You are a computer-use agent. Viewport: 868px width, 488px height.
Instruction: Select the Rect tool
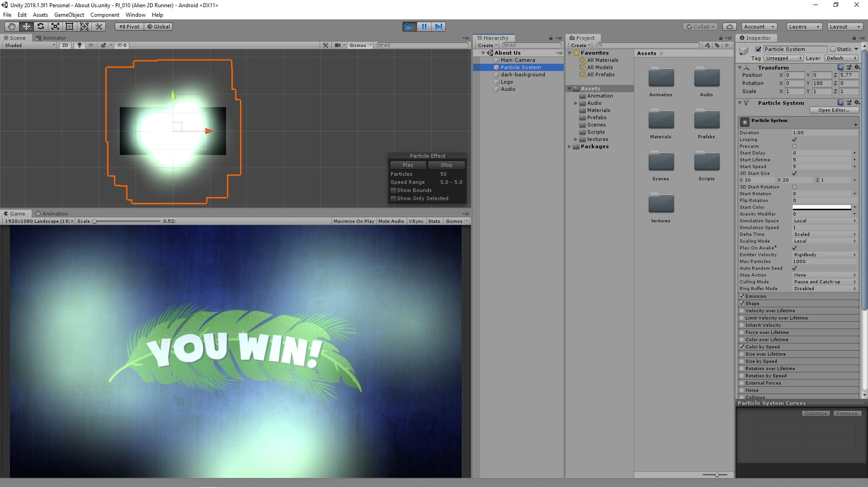pos(70,27)
